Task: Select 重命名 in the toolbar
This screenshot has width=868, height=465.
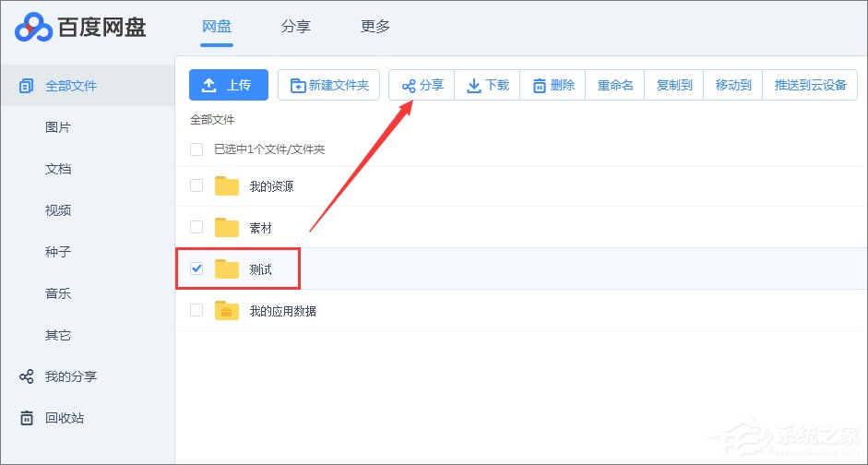Action: click(x=614, y=85)
